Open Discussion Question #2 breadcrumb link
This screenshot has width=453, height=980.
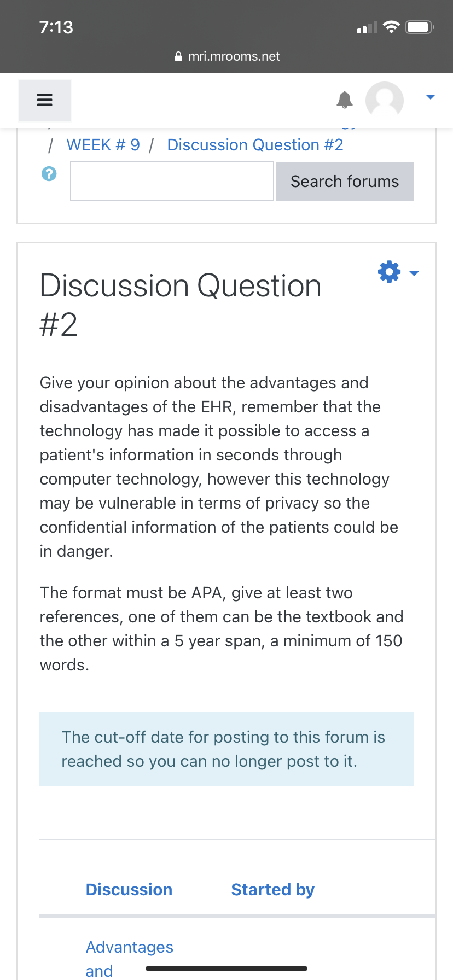(255, 145)
